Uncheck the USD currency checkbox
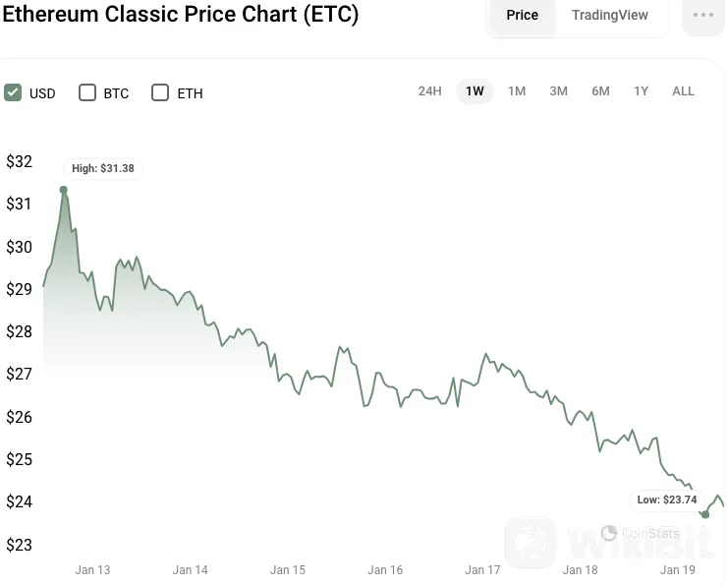Viewport: 728px width, 587px height. (x=13, y=92)
